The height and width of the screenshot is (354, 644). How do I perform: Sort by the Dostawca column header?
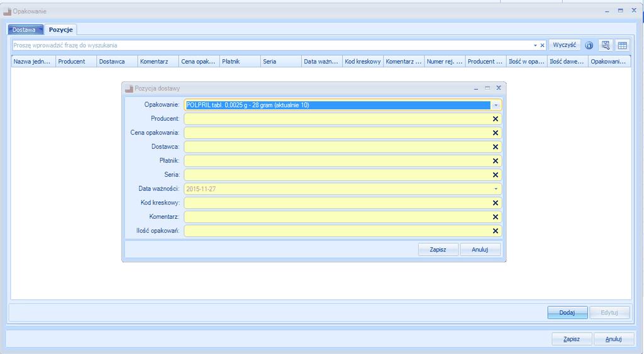pos(117,61)
